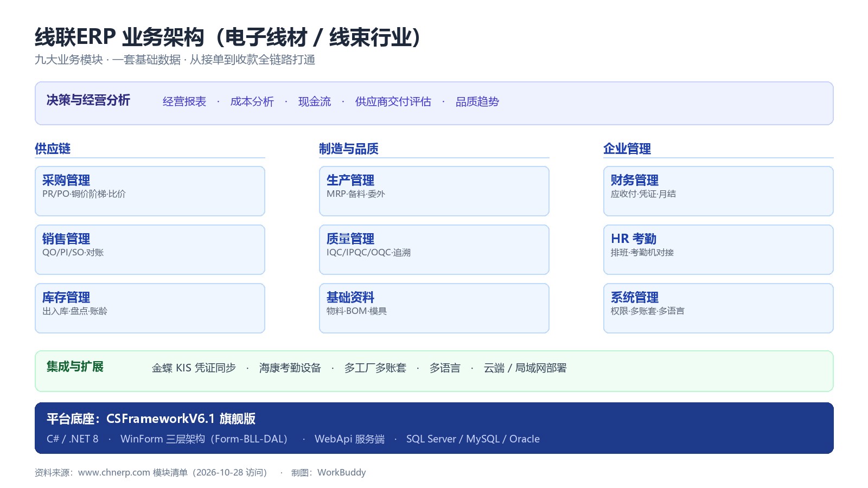The image size is (868, 488).
Task: Click the 生产管理 module title
Action: pyautogui.click(x=350, y=180)
